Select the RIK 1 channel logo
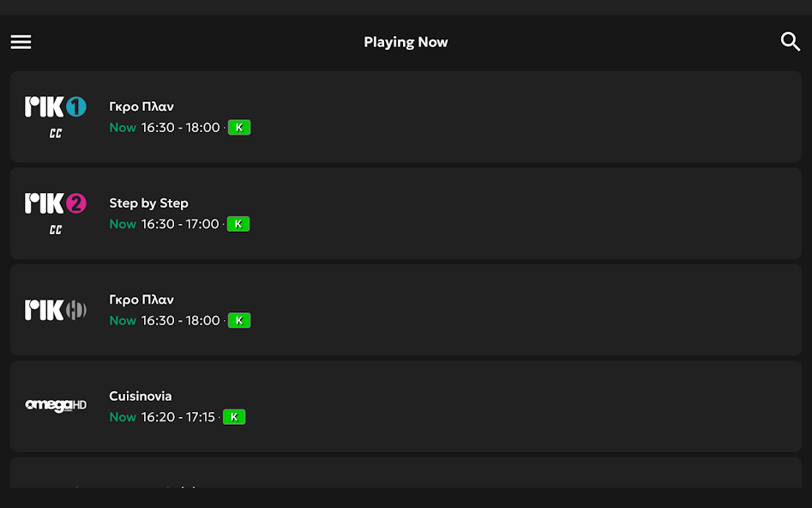This screenshot has width=812, height=508. tap(56, 107)
